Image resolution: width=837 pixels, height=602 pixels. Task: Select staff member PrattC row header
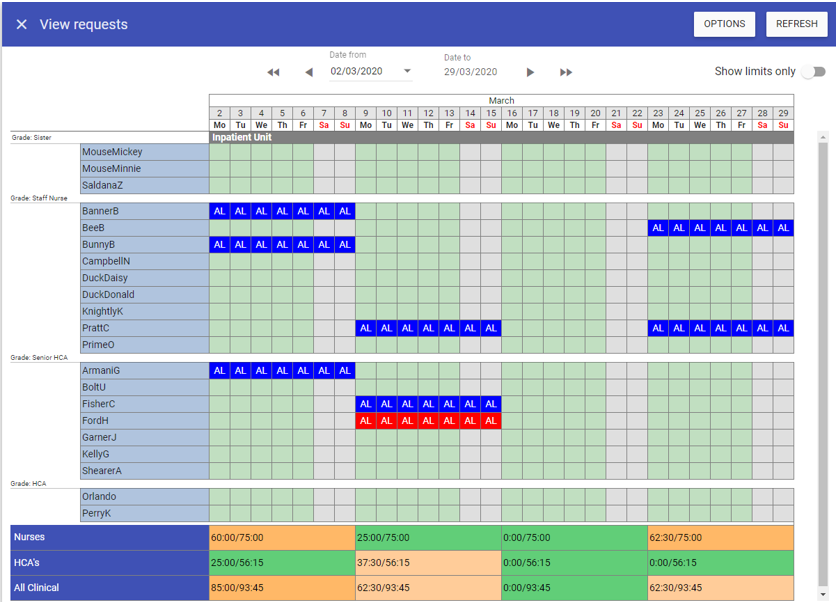click(145, 328)
